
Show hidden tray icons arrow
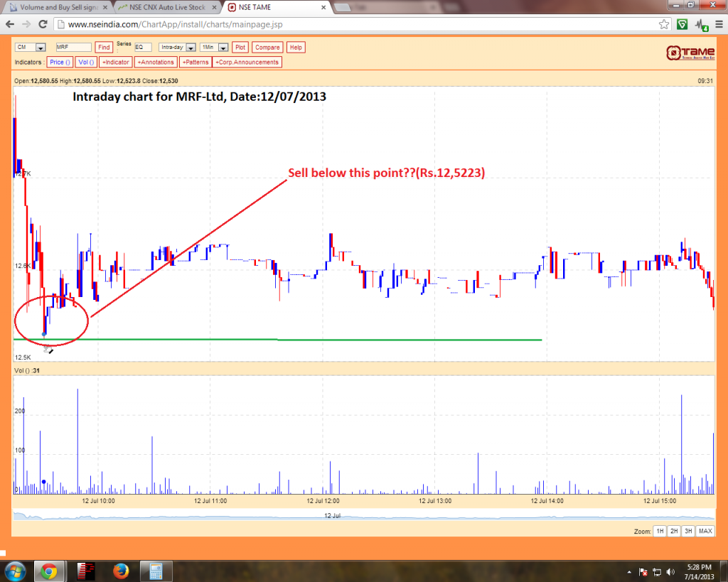coord(629,572)
